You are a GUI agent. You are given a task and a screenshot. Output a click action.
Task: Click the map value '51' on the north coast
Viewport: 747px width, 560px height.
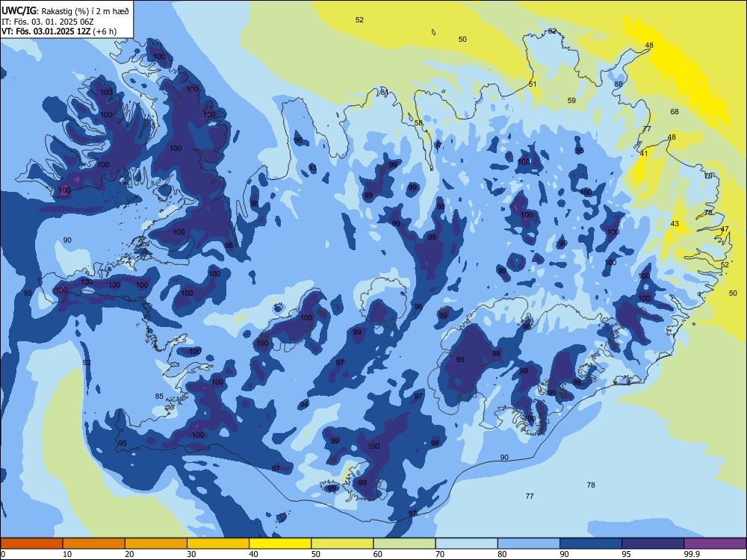(x=533, y=84)
